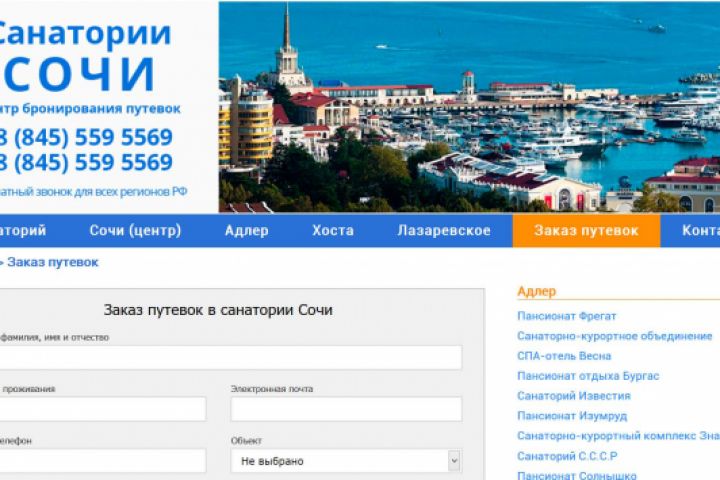The image size is (720, 480).
Task: Open Пансионат Изумруд in the sidebar
Action: (x=572, y=416)
